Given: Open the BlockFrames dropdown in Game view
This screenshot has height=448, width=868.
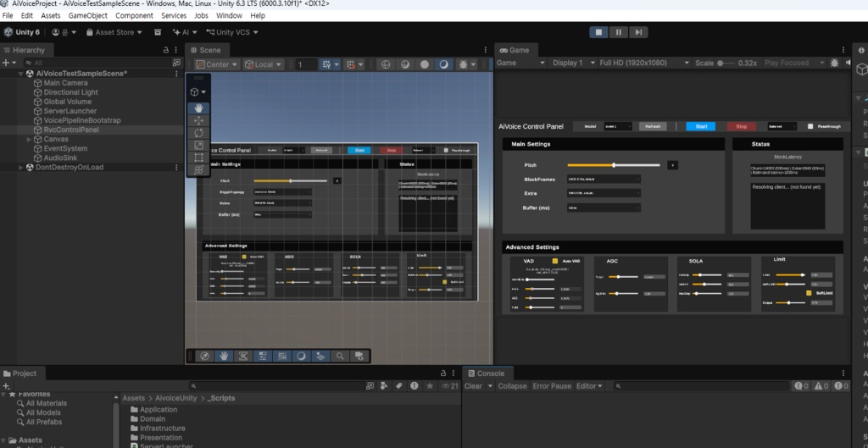Looking at the screenshot, I should tap(604, 180).
